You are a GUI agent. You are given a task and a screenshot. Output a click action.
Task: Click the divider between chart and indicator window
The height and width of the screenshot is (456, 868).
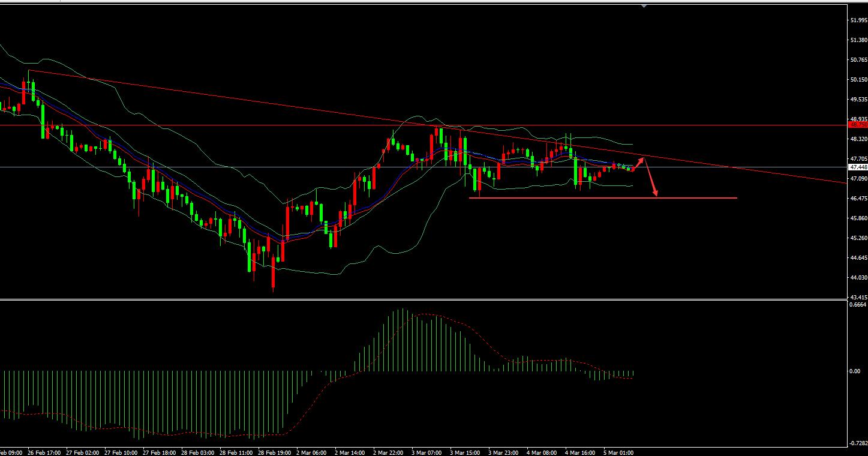pyautogui.click(x=420, y=300)
